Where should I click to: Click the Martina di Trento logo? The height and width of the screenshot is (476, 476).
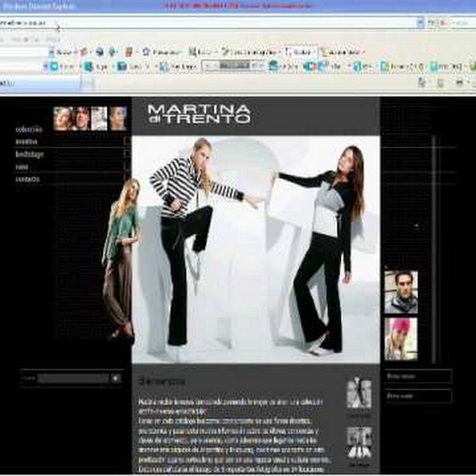(x=199, y=114)
